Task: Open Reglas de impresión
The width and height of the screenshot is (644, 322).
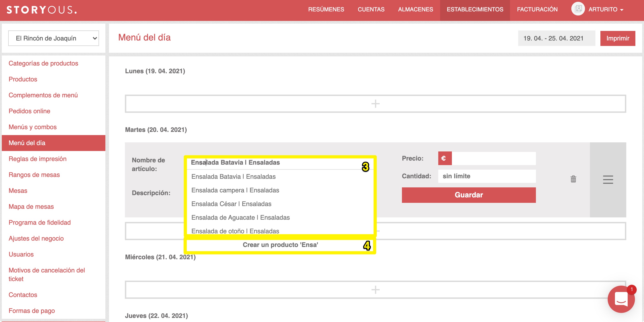Action: pyautogui.click(x=37, y=159)
